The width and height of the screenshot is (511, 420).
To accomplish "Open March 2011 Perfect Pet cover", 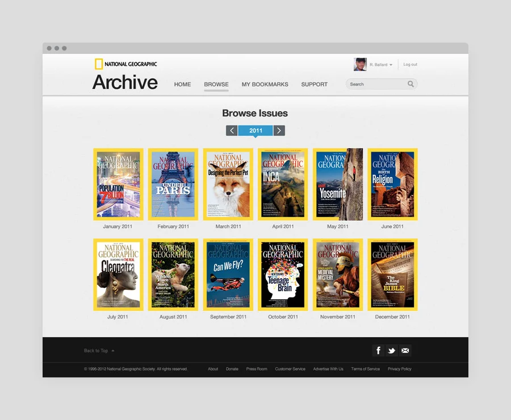I will coord(228,184).
